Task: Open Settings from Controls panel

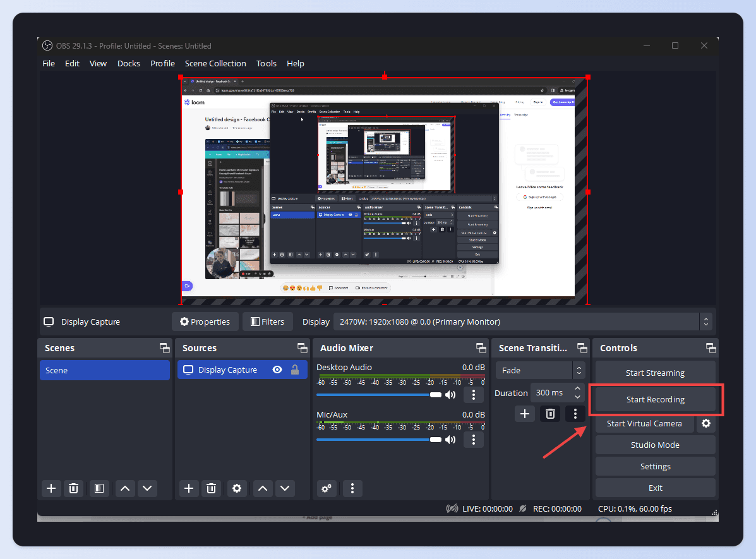Action: click(655, 466)
